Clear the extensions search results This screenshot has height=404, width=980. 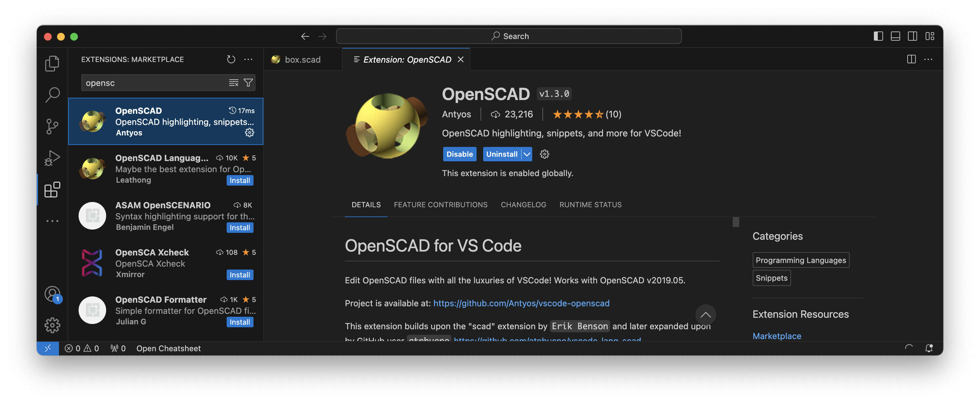point(234,83)
